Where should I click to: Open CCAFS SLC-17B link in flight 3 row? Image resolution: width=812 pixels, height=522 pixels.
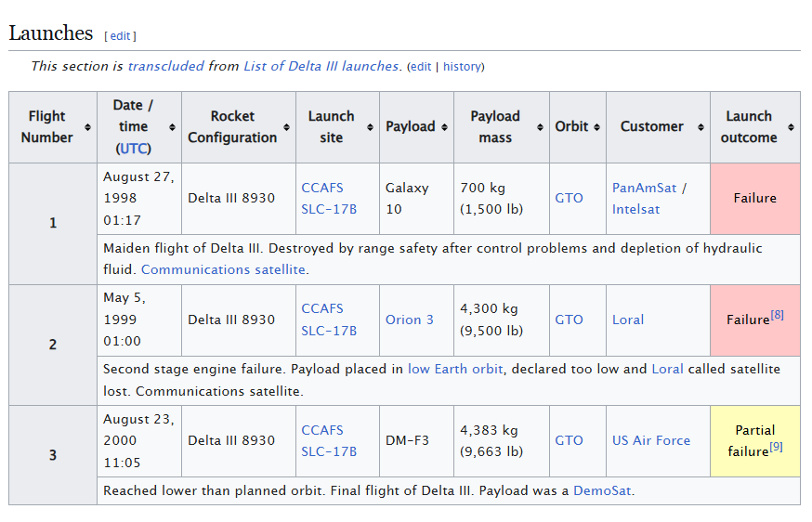(x=329, y=440)
